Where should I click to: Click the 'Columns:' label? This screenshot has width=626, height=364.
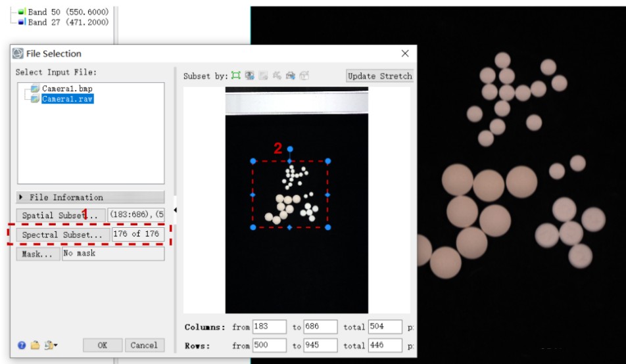[x=205, y=327]
